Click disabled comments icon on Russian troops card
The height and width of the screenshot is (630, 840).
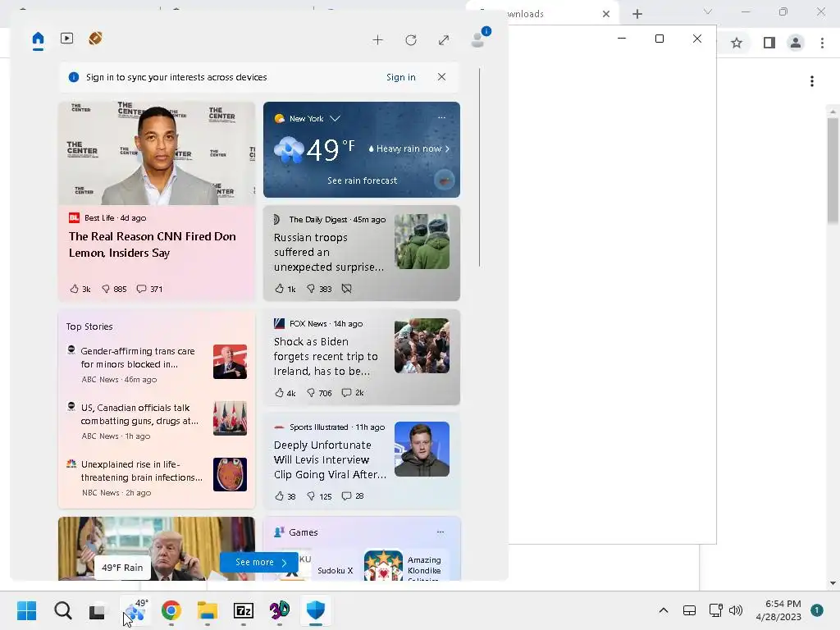tap(347, 289)
